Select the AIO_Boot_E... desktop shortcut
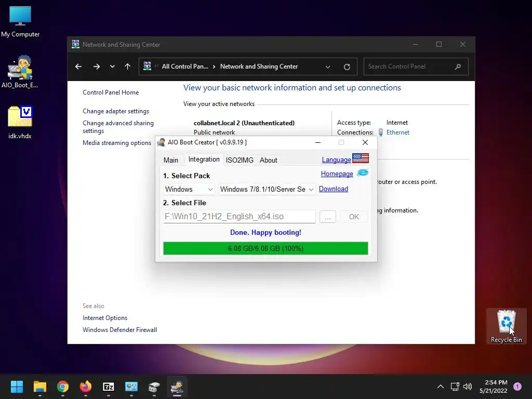Screen dimensions: 532x399 tap(20, 72)
